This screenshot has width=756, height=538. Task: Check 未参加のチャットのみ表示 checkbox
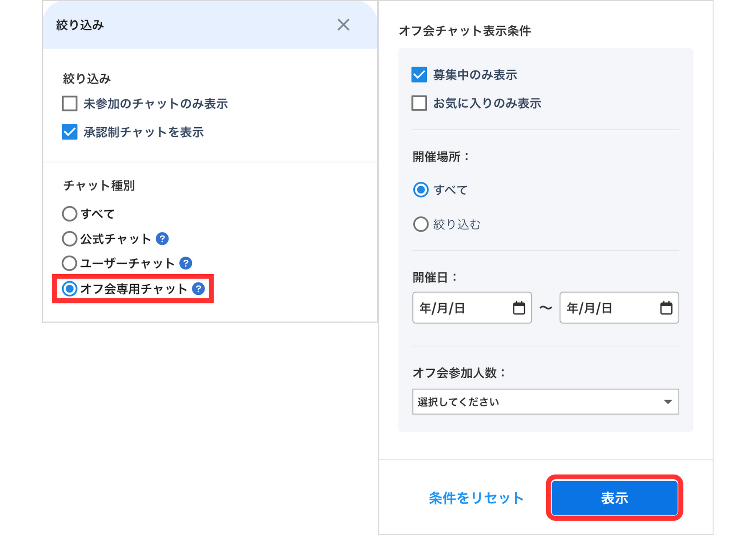(x=70, y=104)
